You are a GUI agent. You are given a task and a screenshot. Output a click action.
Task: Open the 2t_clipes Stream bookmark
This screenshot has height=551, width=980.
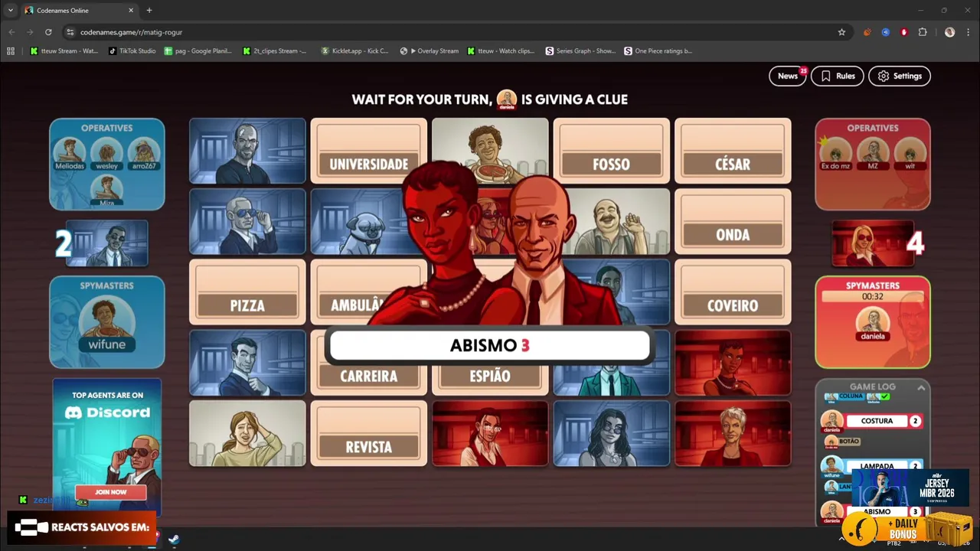click(275, 51)
